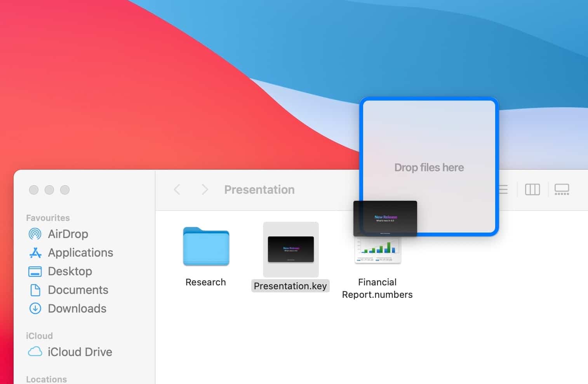588x384 pixels.
Task: Navigate forward using the right chevron
Action: [x=204, y=189]
